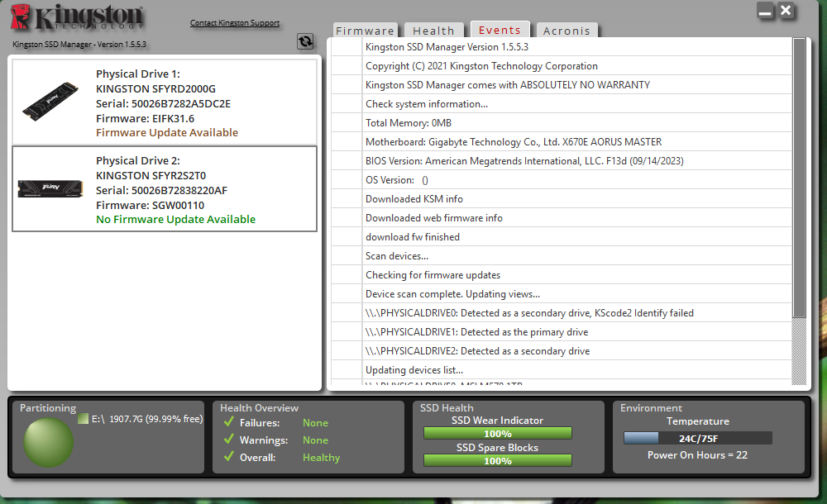Viewport: 827px width, 504px height.
Task: Click the Total Memory: 0MB event row
Action: (562, 123)
